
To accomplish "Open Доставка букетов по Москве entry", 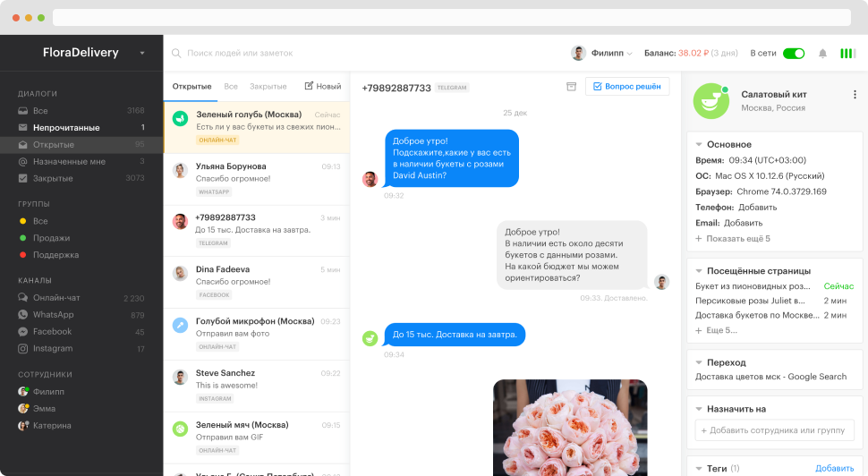I will (x=757, y=315).
